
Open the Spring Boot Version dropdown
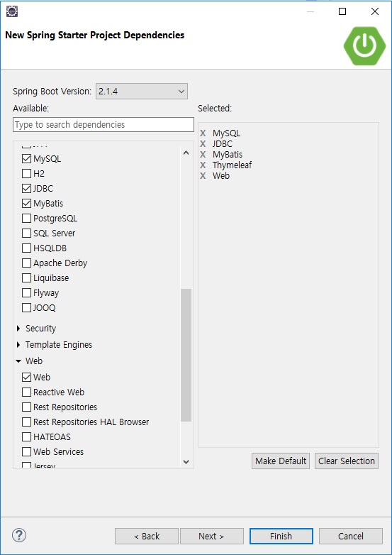pyautogui.click(x=142, y=92)
